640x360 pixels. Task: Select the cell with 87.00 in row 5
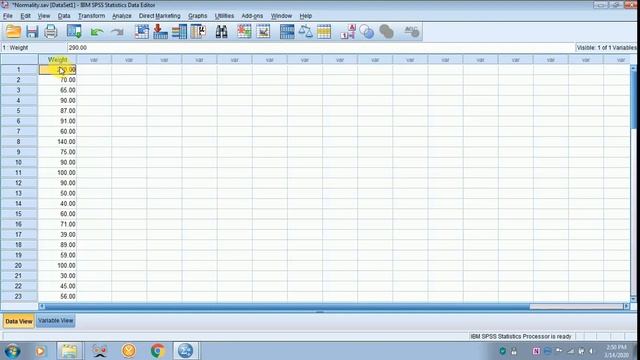[57, 111]
